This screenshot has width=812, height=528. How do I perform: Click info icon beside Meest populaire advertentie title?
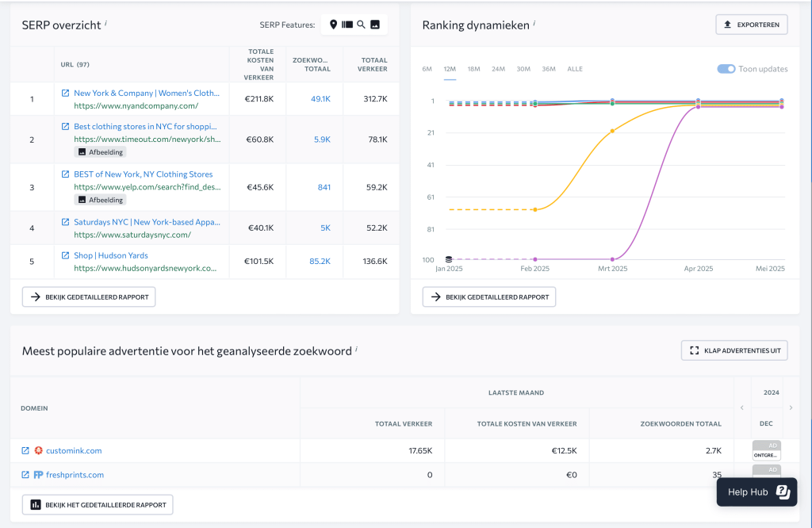click(x=356, y=349)
